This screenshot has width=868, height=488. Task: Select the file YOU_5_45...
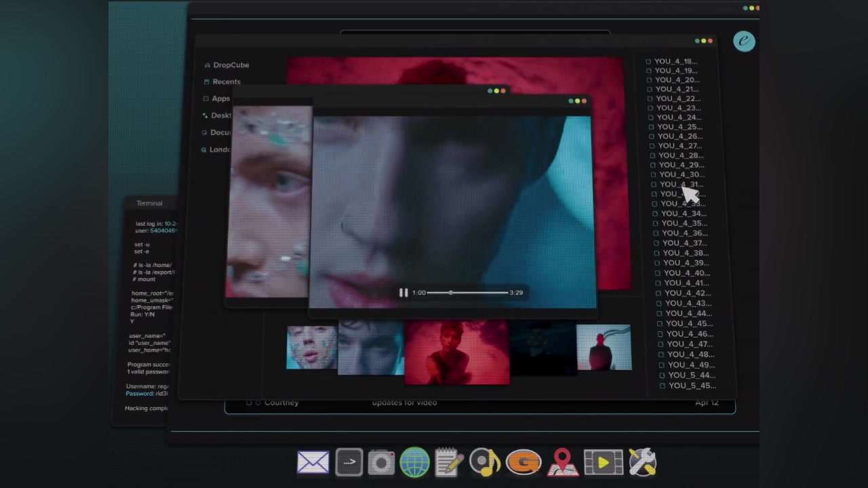click(x=692, y=386)
